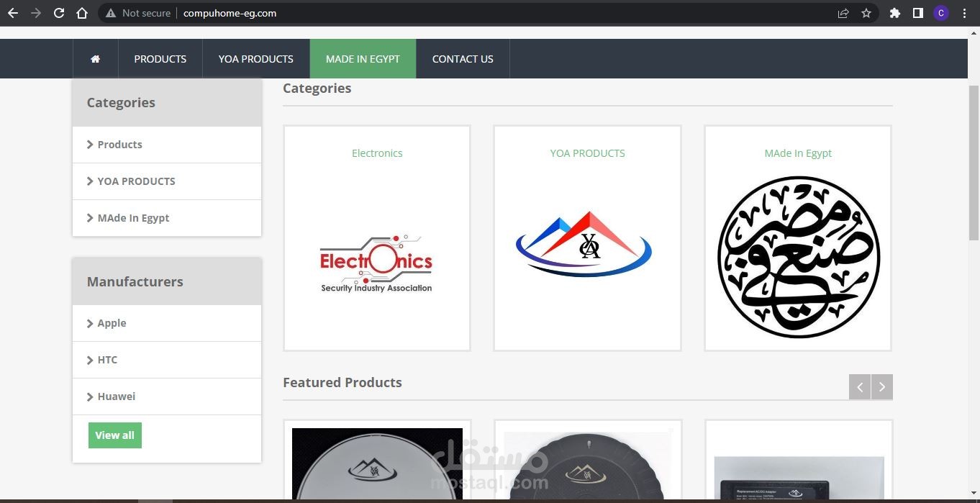Screen dimensions: 980x503
Task: Click the address bar URL compuhome-eg.com
Action: (x=230, y=13)
